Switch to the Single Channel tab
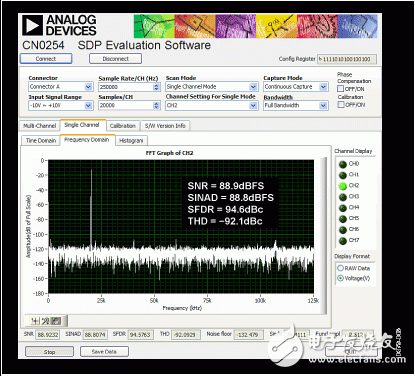This screenshot has height=376, width=415. tap(82, 125)
